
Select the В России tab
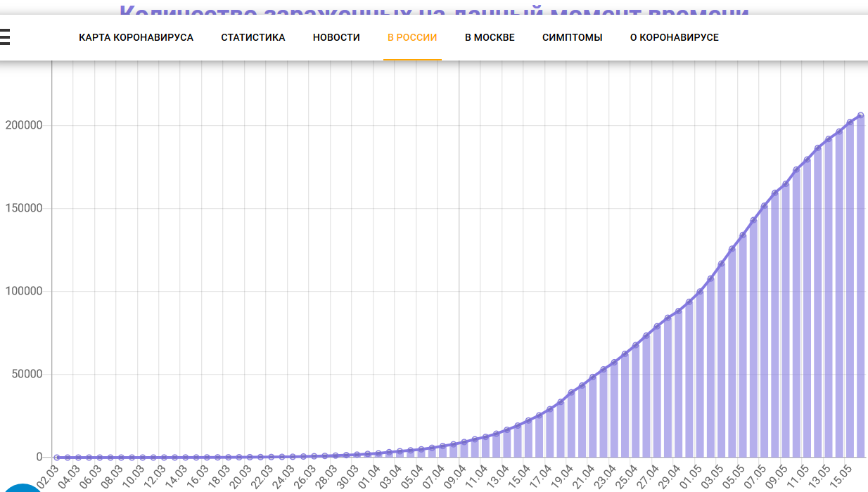tap(412, 37)
